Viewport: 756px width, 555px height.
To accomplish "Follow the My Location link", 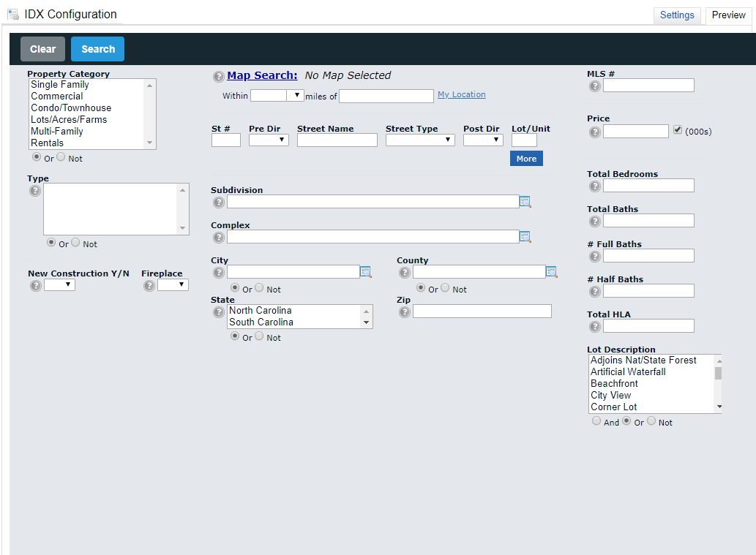I will [x=461, y=94].
